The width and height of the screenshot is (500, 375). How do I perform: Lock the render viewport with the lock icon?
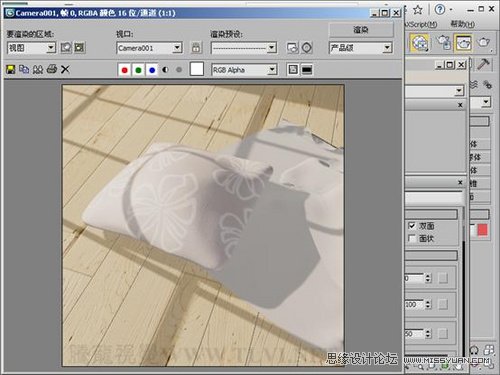pyautogui.click(x=196, y=48)
